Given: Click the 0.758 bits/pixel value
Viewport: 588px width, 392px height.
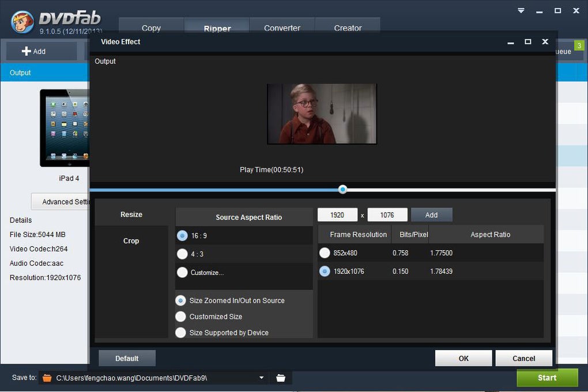Looking at the screenshot, I should coord(400,253).
